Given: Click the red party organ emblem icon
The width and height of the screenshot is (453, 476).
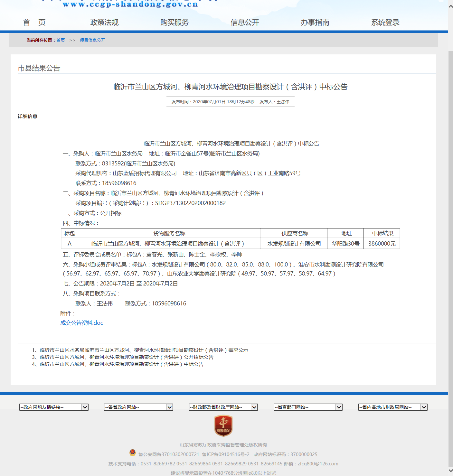Looking at the screenshot, I should (x=223, y=425).
